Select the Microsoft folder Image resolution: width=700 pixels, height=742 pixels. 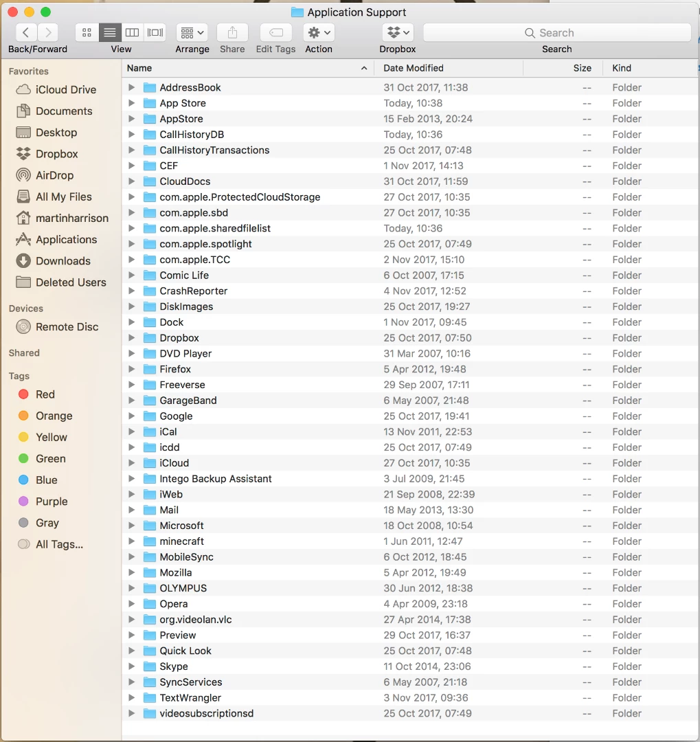coord(410,526)
